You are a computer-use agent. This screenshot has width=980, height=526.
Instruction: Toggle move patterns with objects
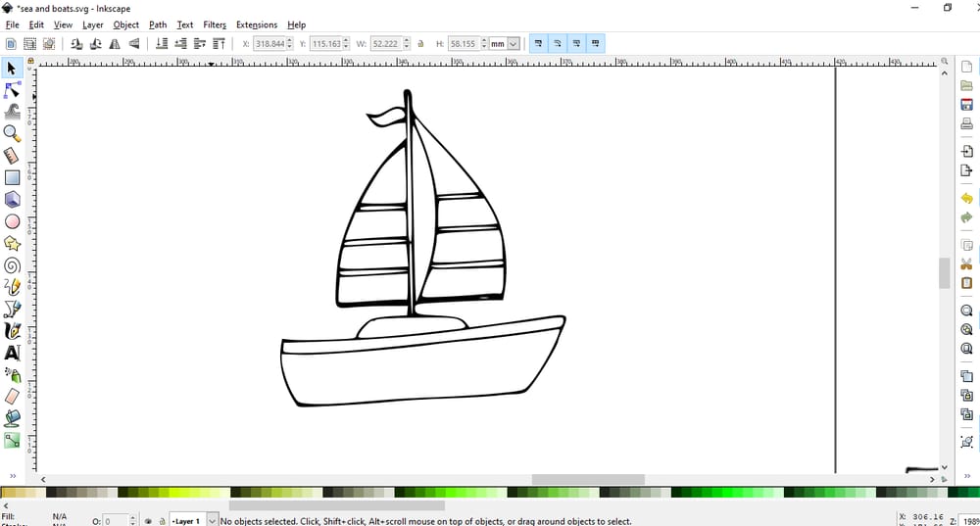[595, 44]
